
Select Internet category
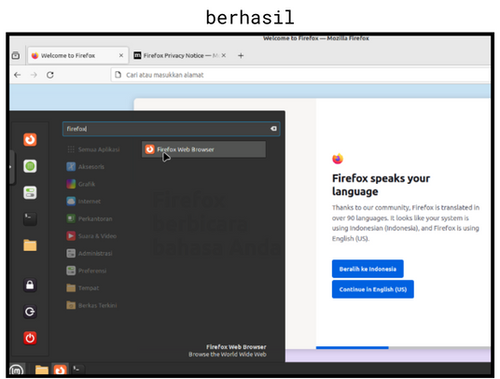pos(84,201)
